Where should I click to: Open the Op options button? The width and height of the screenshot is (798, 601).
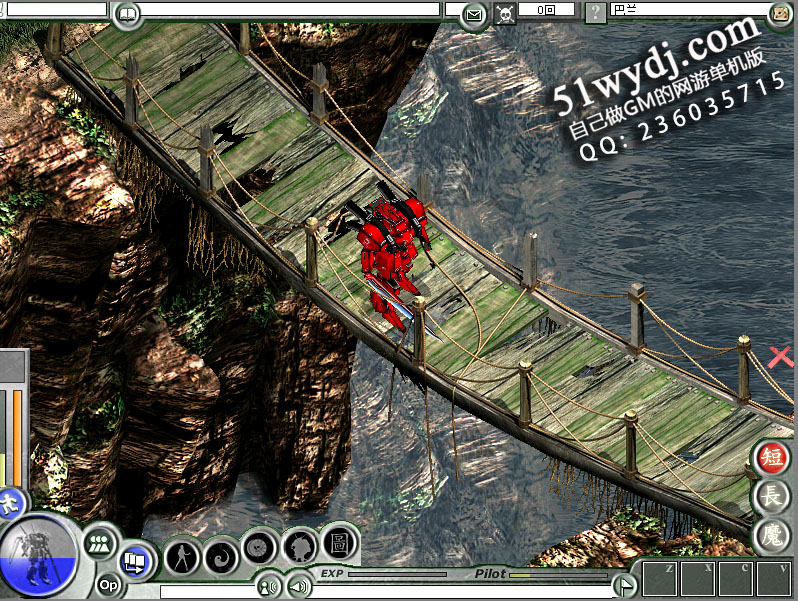tap(108, 585)
